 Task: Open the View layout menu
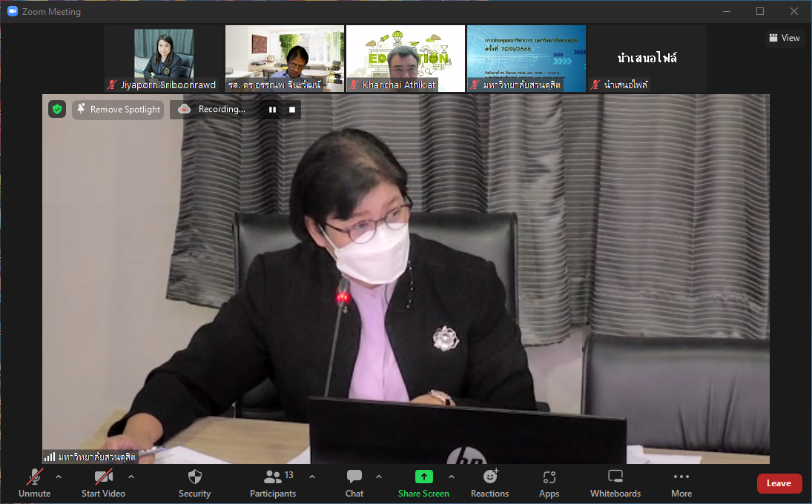pos(784,38)
